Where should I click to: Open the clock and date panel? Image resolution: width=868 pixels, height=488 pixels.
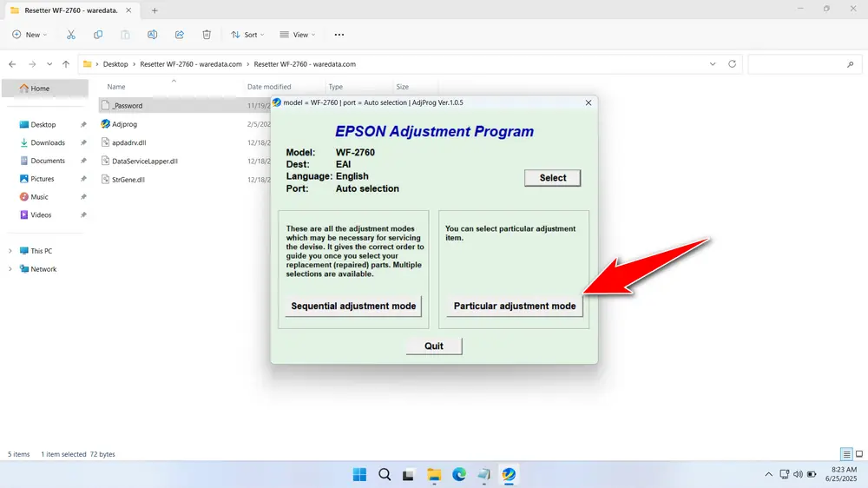pos(841,474)
